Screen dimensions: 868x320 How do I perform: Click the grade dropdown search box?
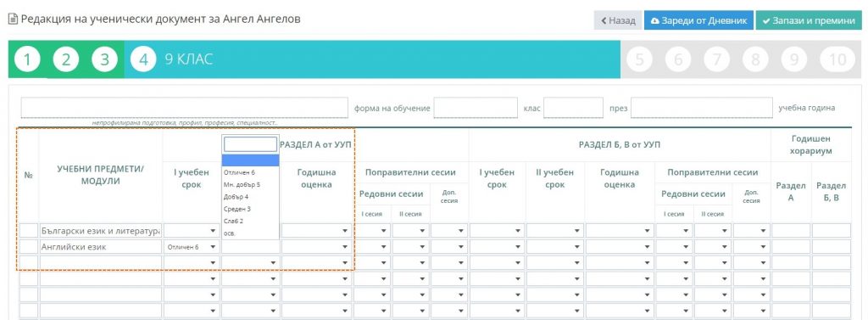point(250,145)
